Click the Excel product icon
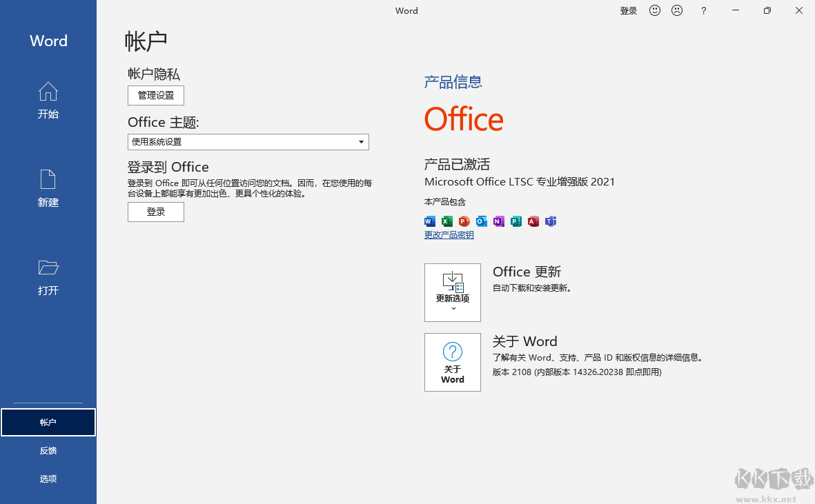The height and width of the screenshot is (504, 815). (447, 221)
